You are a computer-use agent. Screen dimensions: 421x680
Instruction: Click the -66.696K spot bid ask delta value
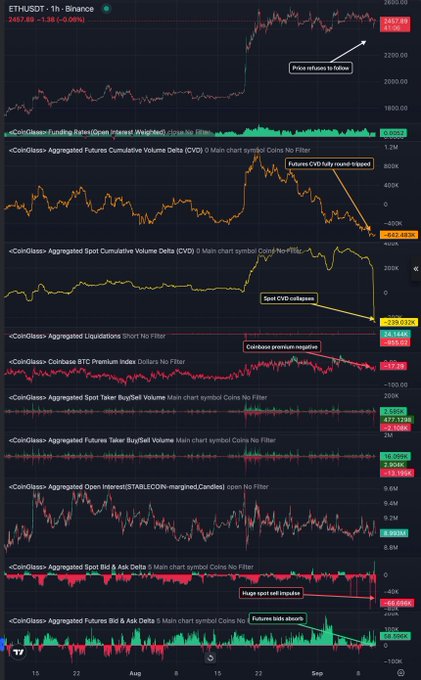(397, 603)
